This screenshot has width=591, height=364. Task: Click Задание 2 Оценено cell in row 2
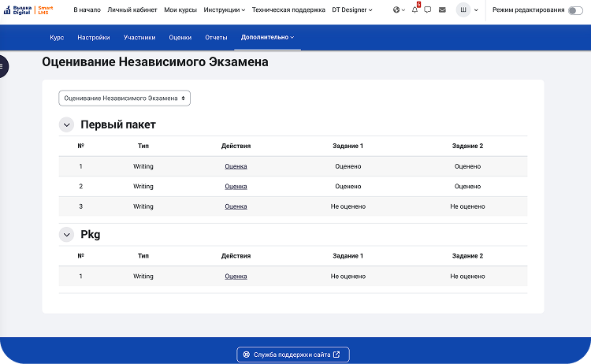467,186
